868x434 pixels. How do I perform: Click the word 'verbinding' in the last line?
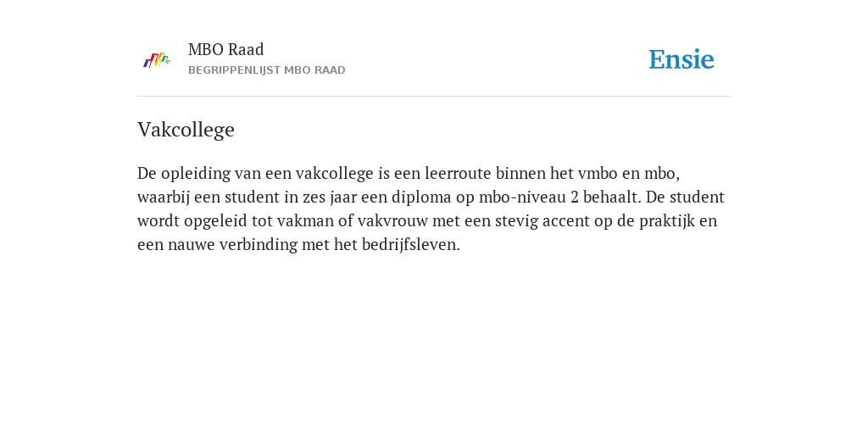click(x=258, y=245)
